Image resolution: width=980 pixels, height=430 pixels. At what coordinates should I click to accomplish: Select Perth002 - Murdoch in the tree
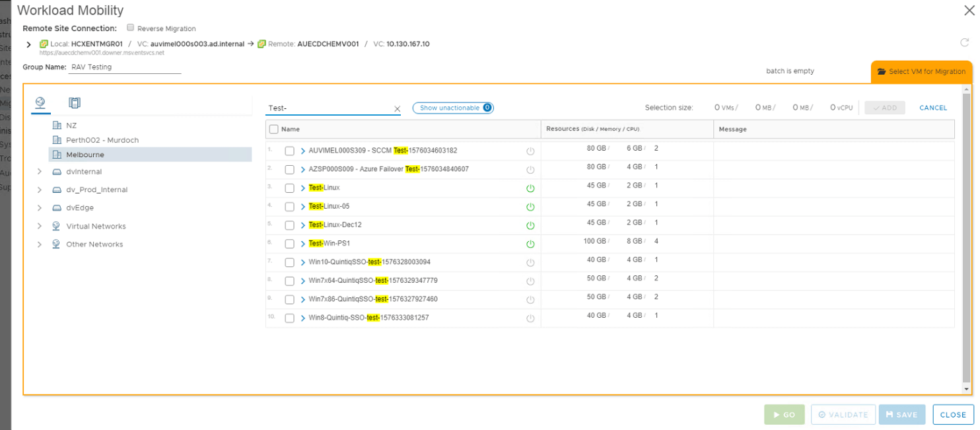pyautogui.click(x=102, y=140)
